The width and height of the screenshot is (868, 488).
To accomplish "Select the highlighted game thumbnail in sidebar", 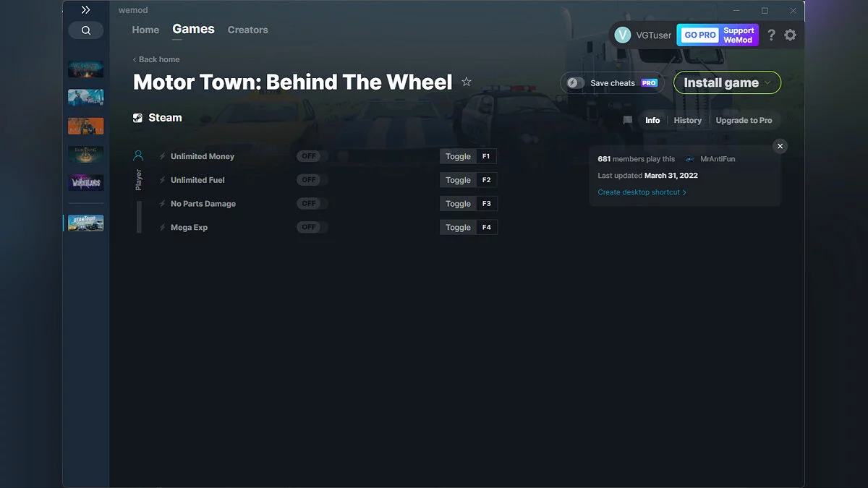I will click(85, 223).
